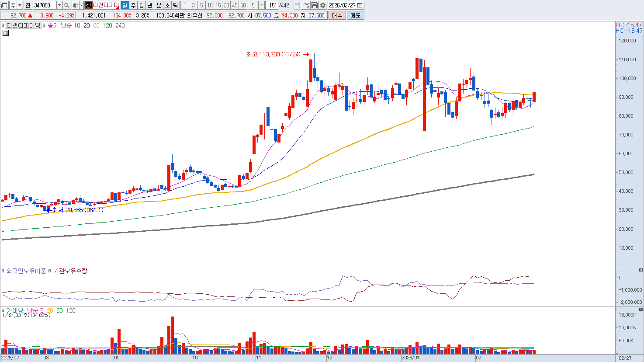Toggle the 디앤디파마텍 price series marker
The width and height of the screenshot is (644, 362).
point(3,25)
